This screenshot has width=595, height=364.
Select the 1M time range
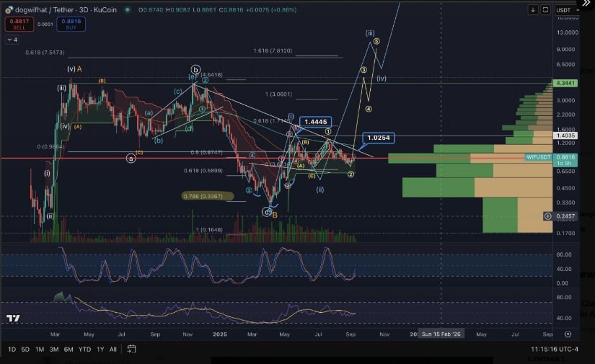click(40, 349)
